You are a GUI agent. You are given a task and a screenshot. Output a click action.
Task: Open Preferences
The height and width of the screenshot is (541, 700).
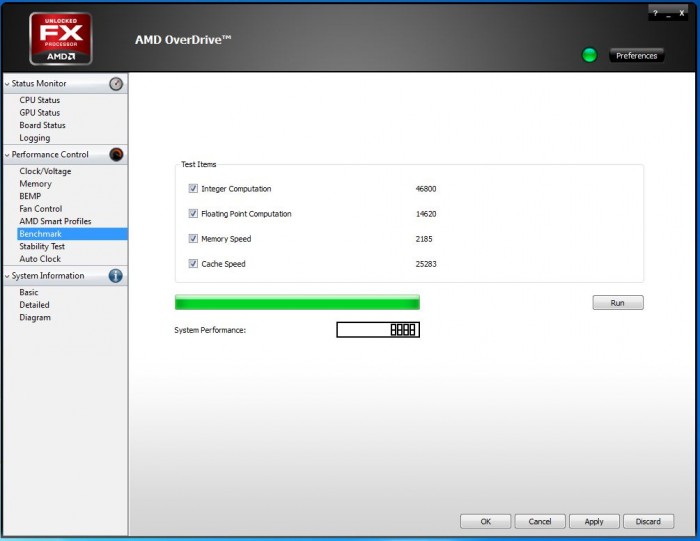[x=637, y=55]
